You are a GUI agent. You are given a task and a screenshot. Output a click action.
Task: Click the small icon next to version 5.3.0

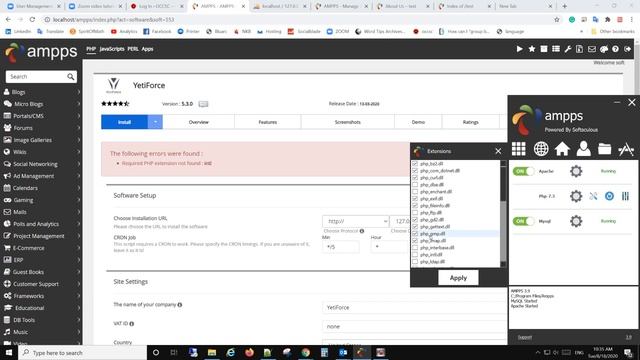[x=203, y=104]
